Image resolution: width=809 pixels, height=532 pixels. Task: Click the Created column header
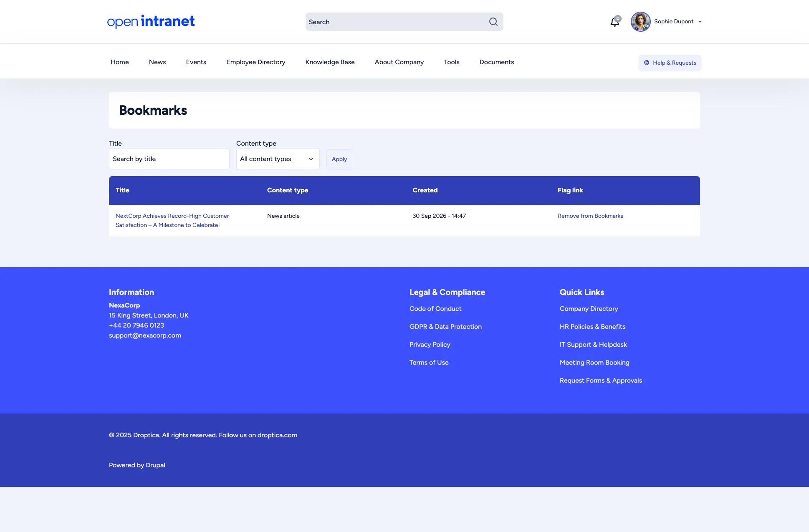(425, 190)
